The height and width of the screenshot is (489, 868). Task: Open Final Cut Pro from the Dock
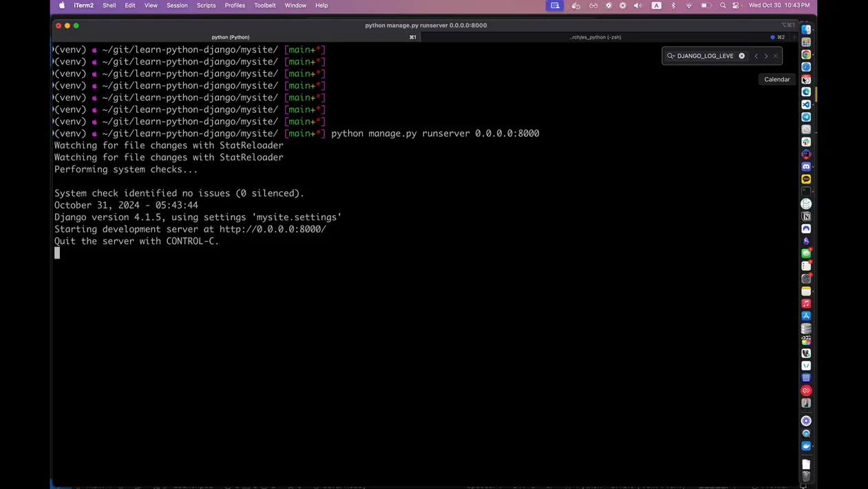click(806, 340)
